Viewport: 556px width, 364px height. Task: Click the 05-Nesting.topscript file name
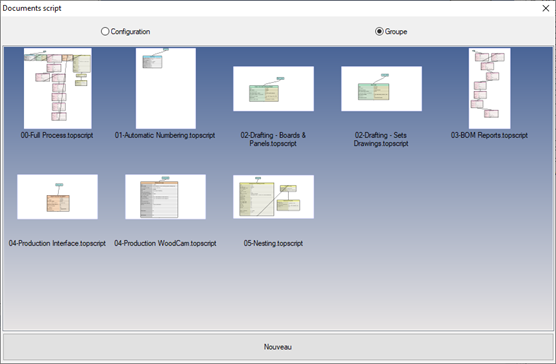[273, 243]
